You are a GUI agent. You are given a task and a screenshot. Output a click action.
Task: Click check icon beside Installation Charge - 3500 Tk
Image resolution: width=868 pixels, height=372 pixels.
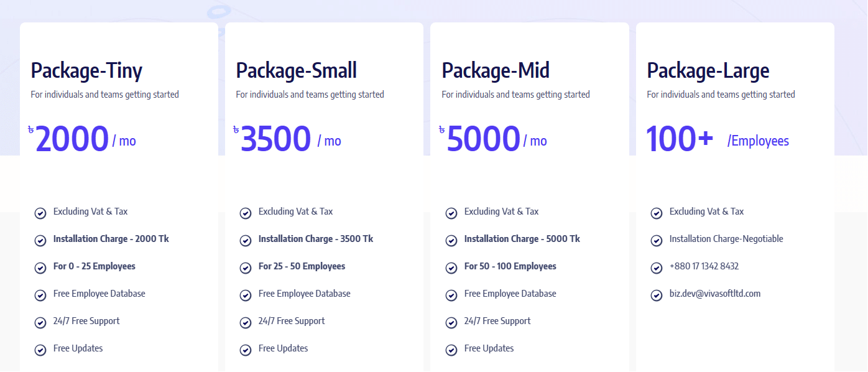coord(246,241)
